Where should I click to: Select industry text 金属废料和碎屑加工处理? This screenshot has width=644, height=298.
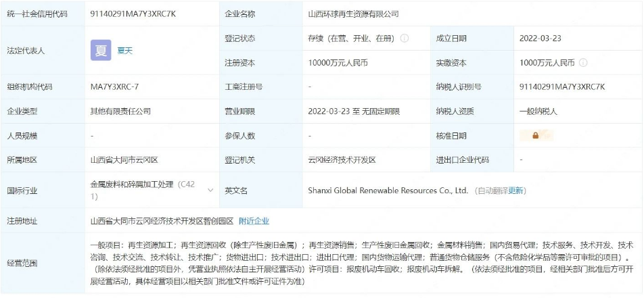pyautogui.click(x=132, y=184)
